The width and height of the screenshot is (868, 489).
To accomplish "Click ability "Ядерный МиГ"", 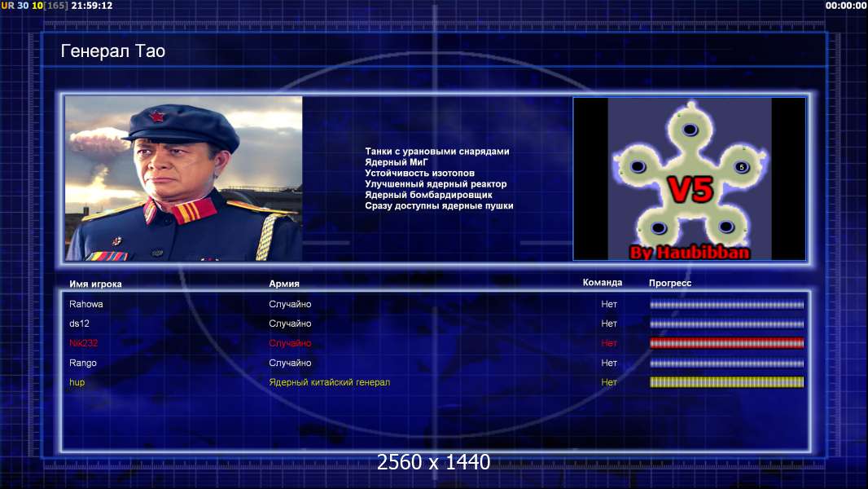I will 397,162.
